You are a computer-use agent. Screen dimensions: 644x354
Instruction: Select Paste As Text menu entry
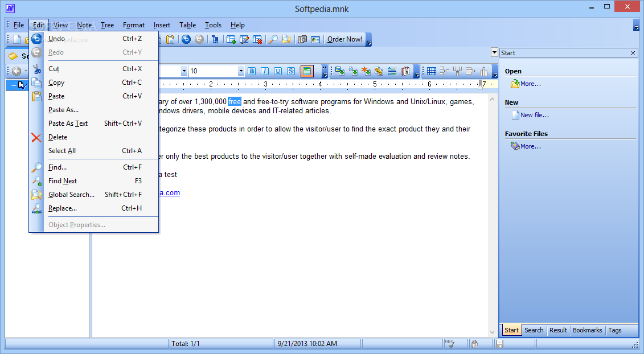pos(93,124)
